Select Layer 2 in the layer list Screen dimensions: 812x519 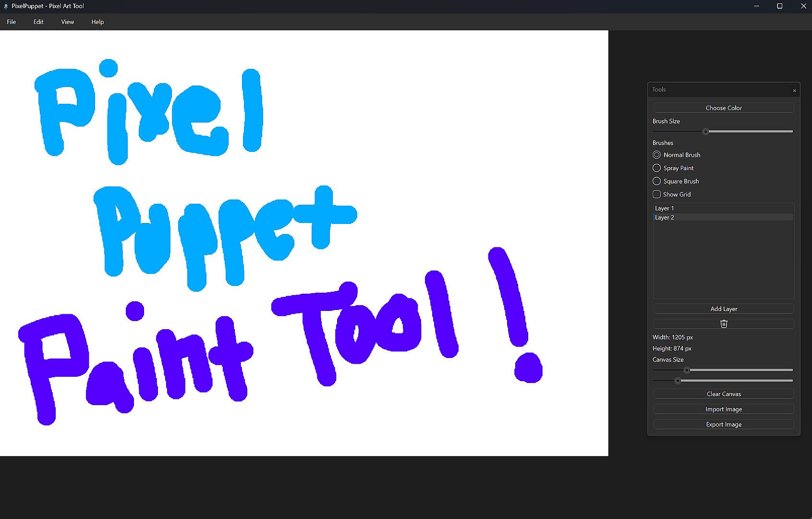pos(723,217)
